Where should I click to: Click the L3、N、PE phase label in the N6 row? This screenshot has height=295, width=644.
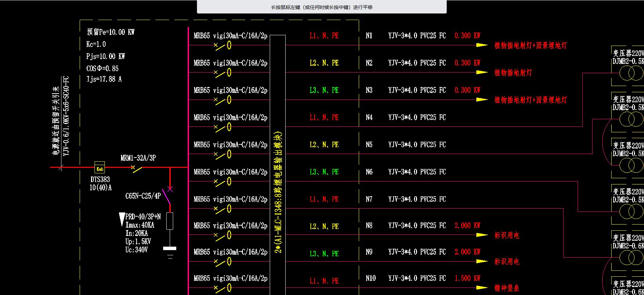click(324, 172)
